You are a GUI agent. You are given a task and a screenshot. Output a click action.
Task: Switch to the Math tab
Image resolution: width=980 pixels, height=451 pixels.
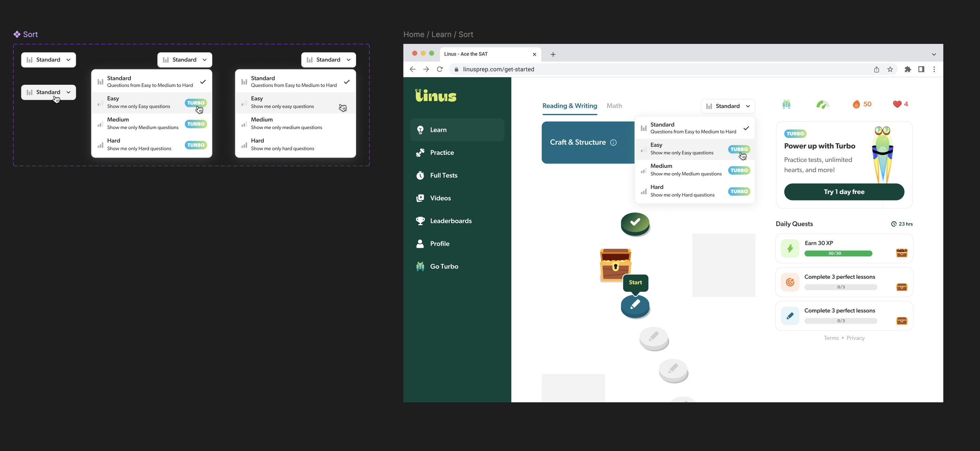[614, 106]
